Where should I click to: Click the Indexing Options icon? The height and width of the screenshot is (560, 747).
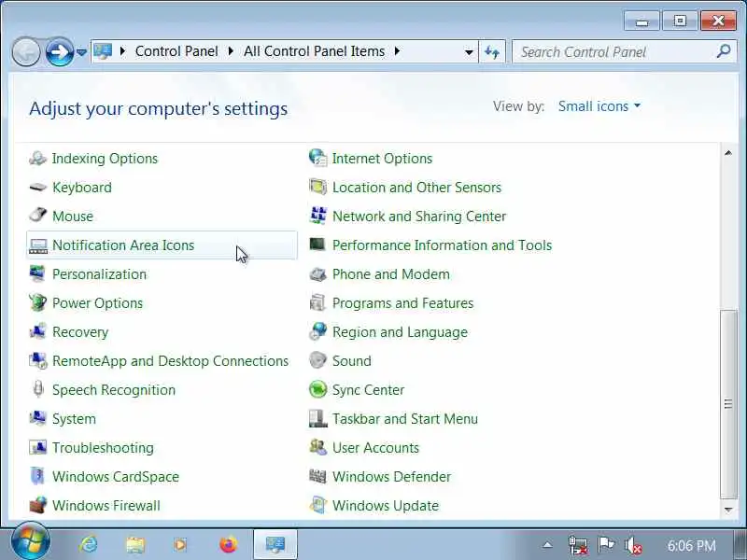[37, 158]
